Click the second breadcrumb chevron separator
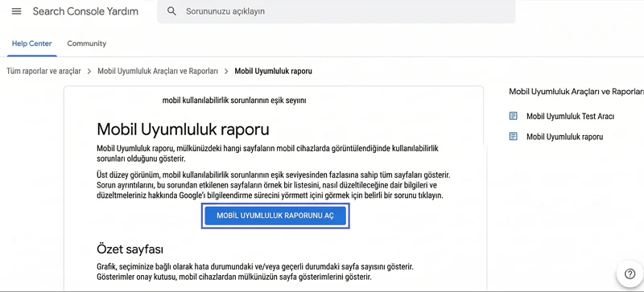This screenshot has height=292, width=644. 226,71
